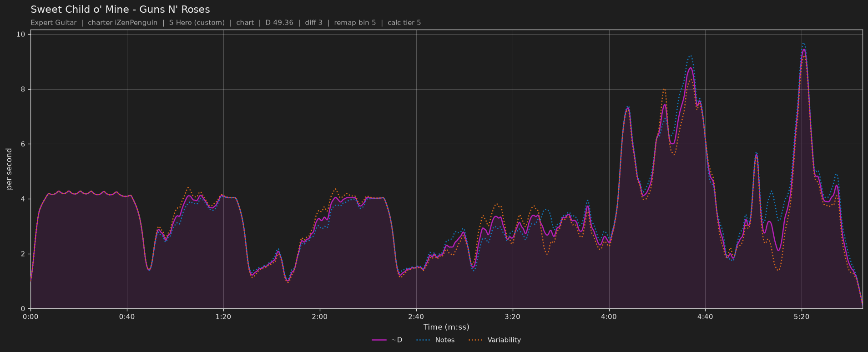Viewport: 868px width, 352px height.
Task: Click the 2:00 x-axis tick label
Action: click(320, 317)
